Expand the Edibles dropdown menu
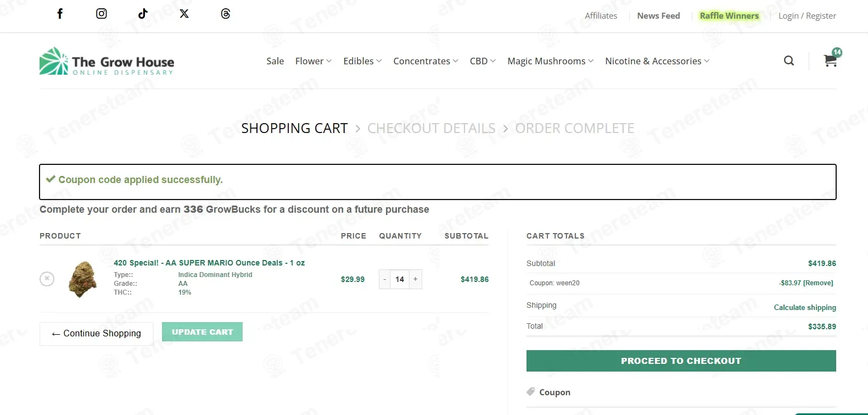This screenshot has width=868, height=415. pos(363,61)
